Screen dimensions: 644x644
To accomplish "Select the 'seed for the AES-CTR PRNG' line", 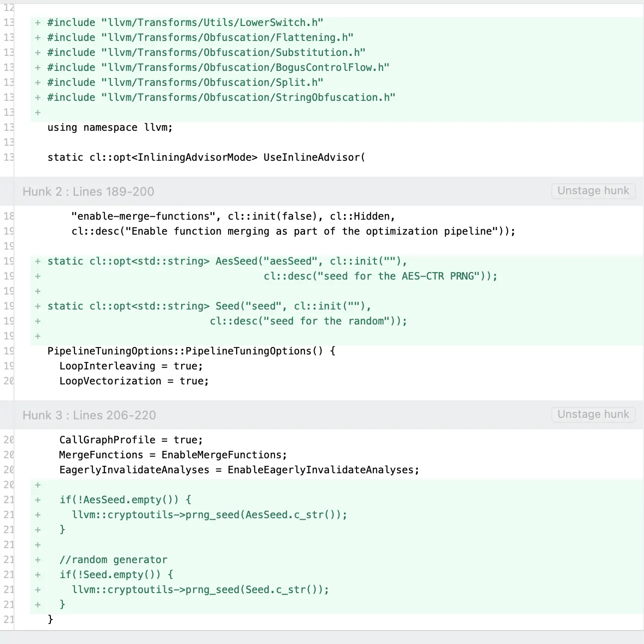I will (380, 276).
